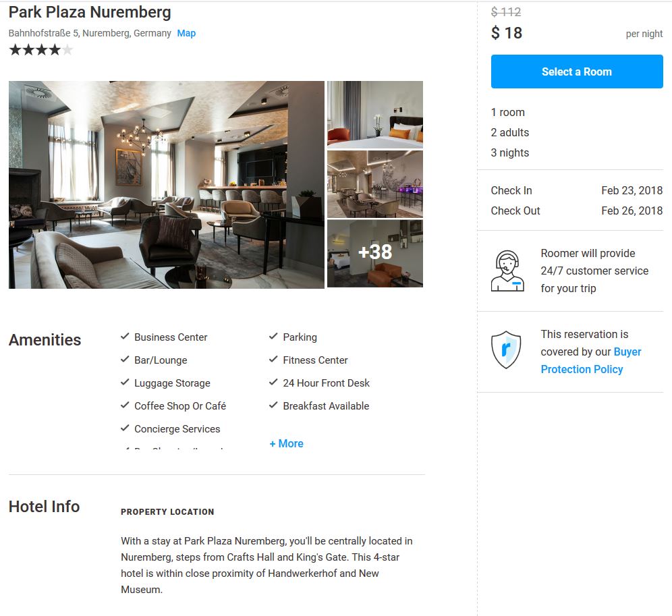This screenshot has width=672, height=616.
Task: Click the Feb 23, 2018 check-in date
Action: [x=632, y=190]
